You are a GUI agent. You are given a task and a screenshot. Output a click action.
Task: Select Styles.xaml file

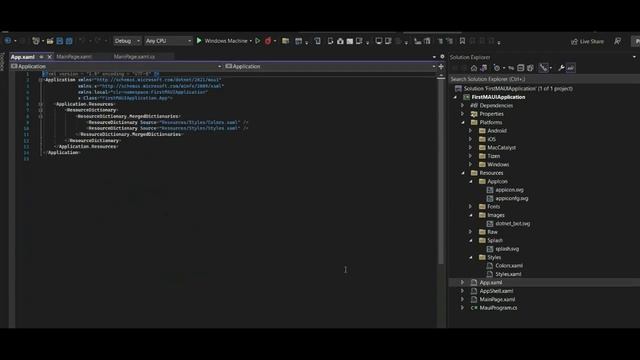click(x=508, y=274)
